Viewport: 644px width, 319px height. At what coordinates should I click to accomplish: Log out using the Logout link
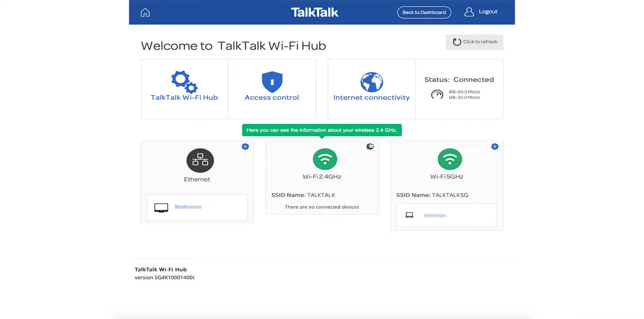(488, 12)
